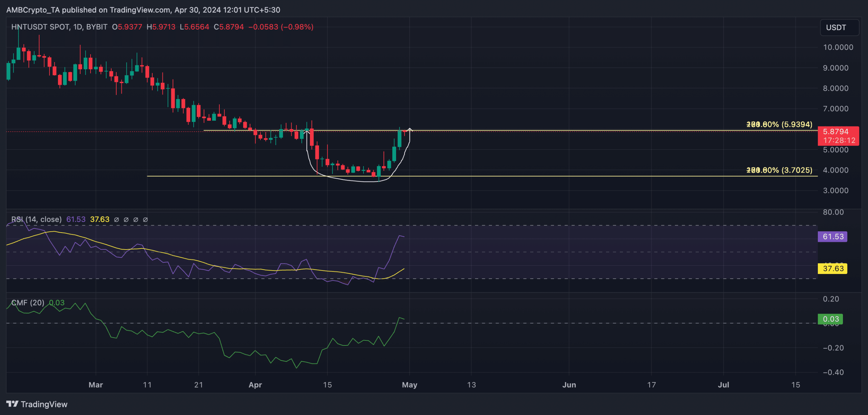Open the USDT currency selector

[x=839, y=27]
